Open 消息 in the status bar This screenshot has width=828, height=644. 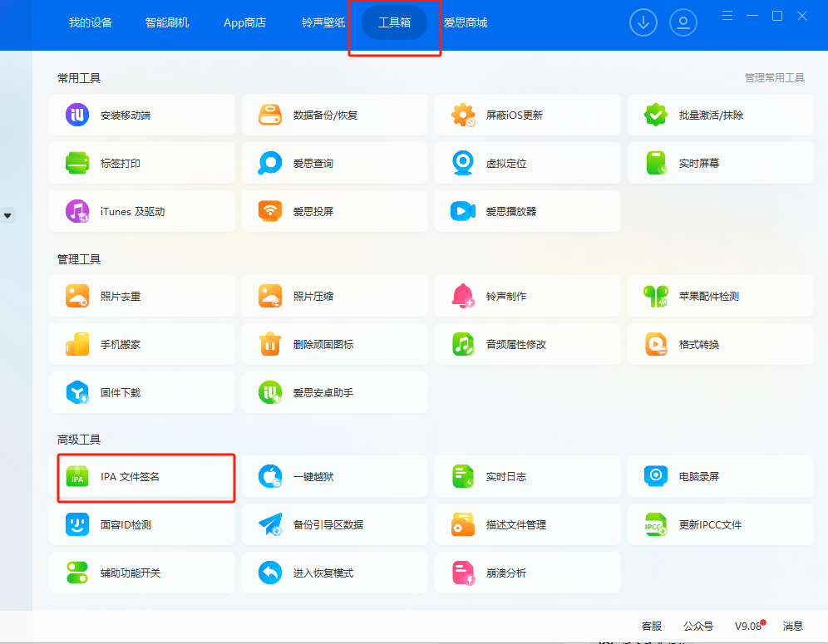[x=792, y=626]
